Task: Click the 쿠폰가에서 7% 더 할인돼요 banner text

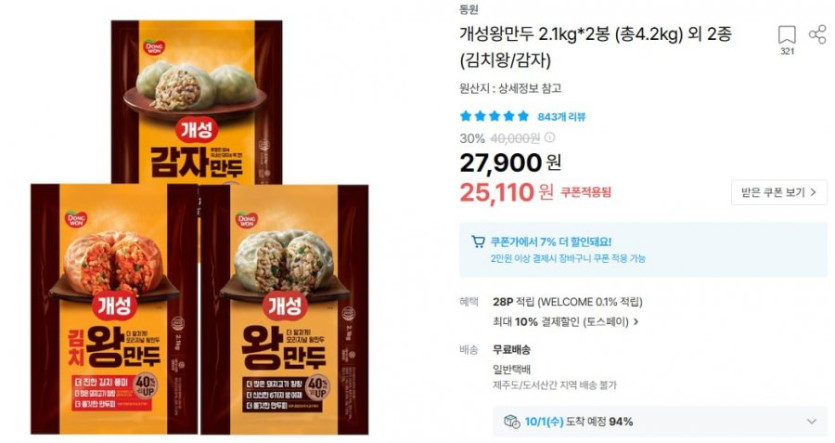Action: 551,242
